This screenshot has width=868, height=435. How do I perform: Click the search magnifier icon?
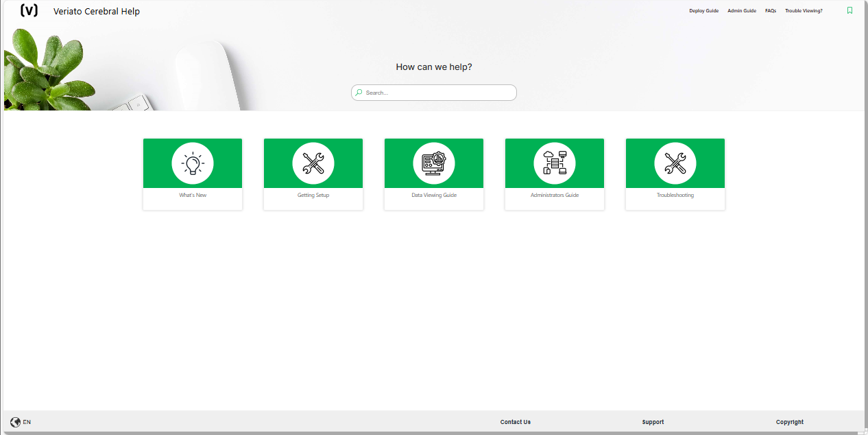tap(359, 93)
